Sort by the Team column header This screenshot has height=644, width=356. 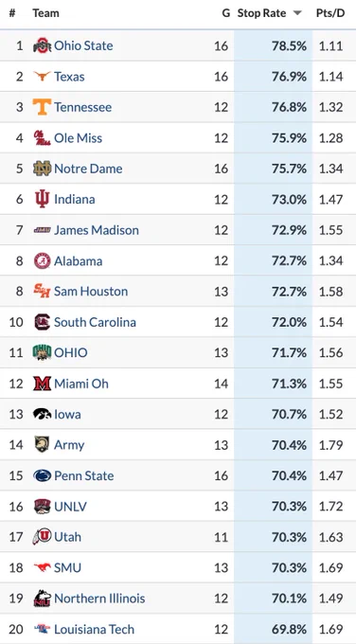[x=46, y=13]
